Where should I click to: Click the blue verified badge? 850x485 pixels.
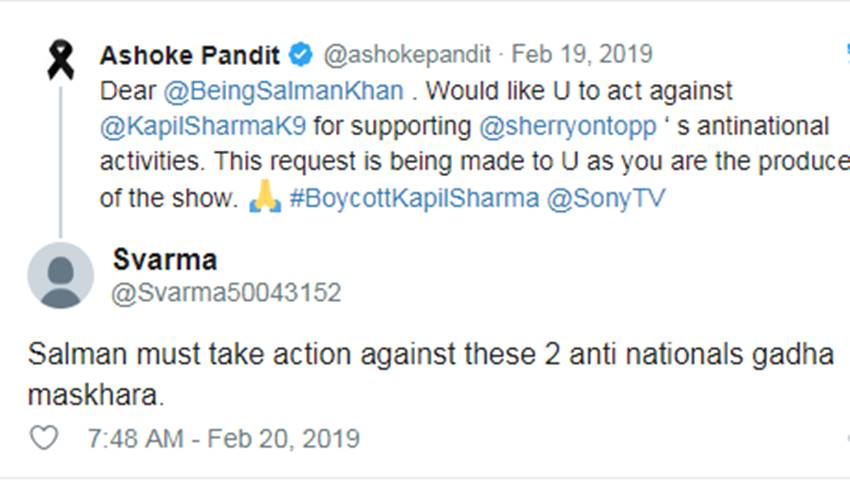302,55
